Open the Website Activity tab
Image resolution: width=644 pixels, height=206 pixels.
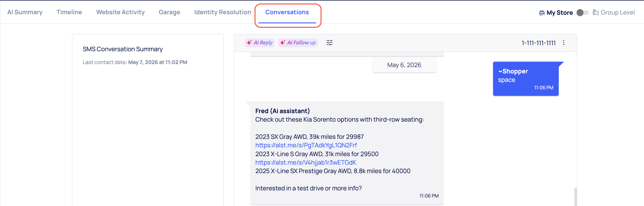click(x=120, y=12)
